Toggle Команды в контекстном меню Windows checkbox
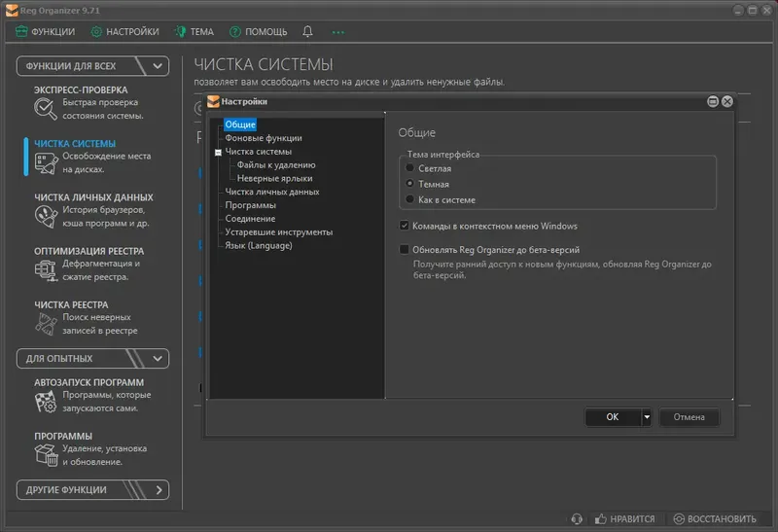 point(405,226)
